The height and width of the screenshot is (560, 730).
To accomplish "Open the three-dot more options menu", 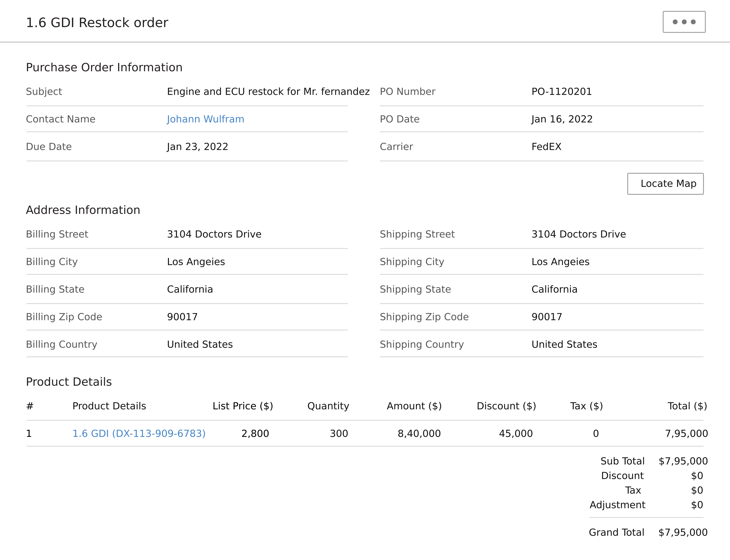I will coord(684,22).
